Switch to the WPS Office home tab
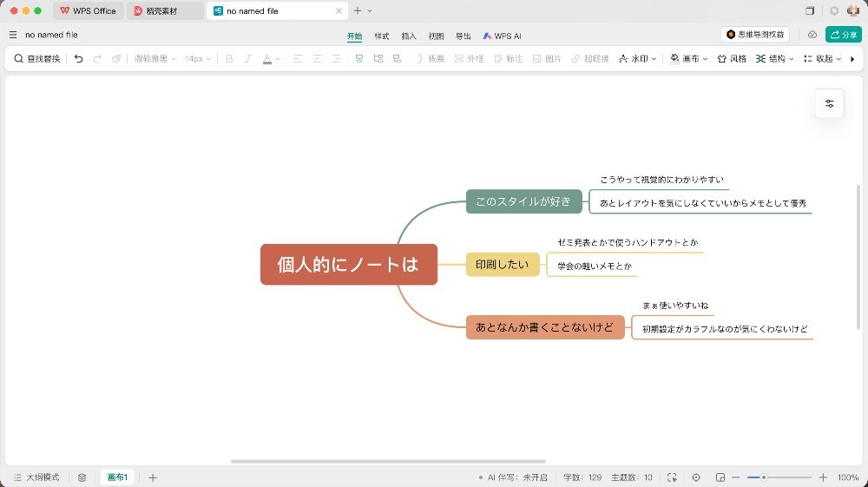 coord(89,10)
